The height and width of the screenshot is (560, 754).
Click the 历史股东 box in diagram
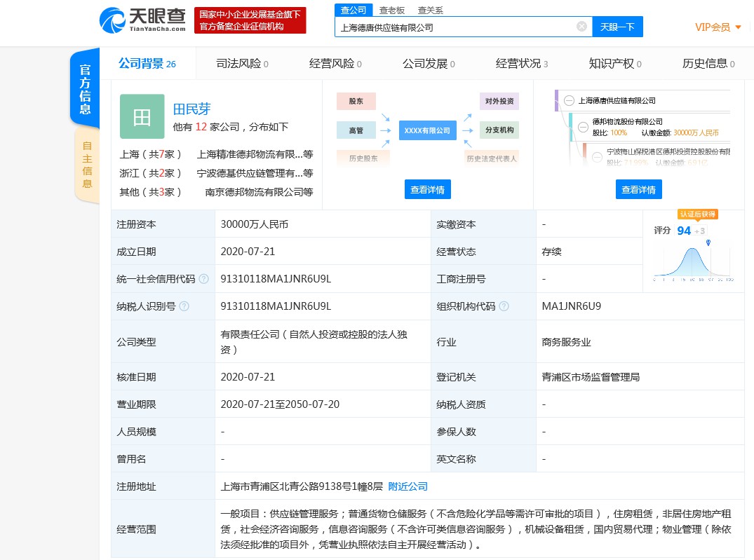click(363, 158)
